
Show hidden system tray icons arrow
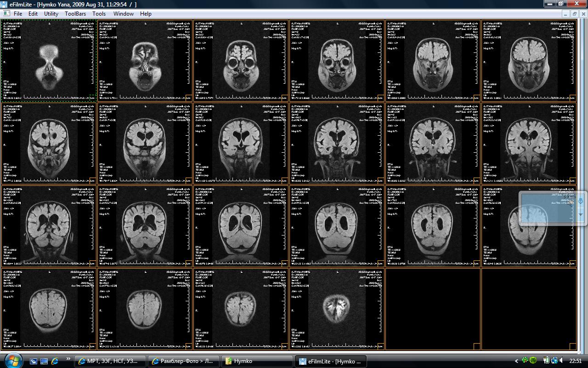[516, 361]
